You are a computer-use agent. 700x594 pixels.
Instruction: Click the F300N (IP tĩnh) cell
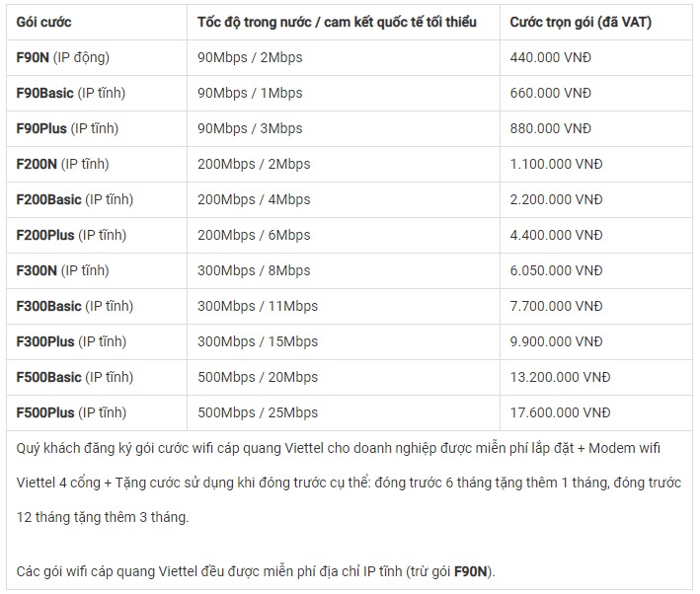[x=97, y=270]
